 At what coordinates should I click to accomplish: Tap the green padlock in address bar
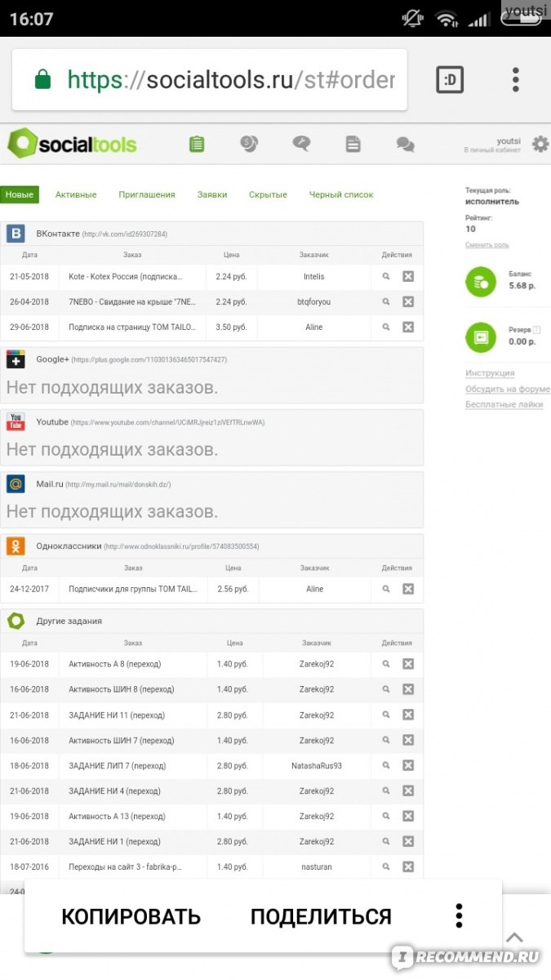tap(42, 79)
